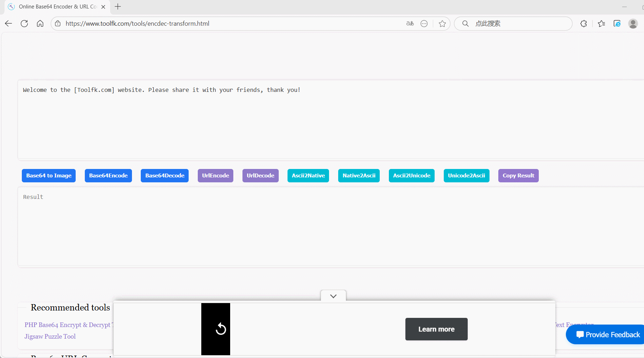Image resolution: width=644 pixels, height=358 pixels.
Task: Convert with Ascii2Native
Action: (x=308, y=176)
